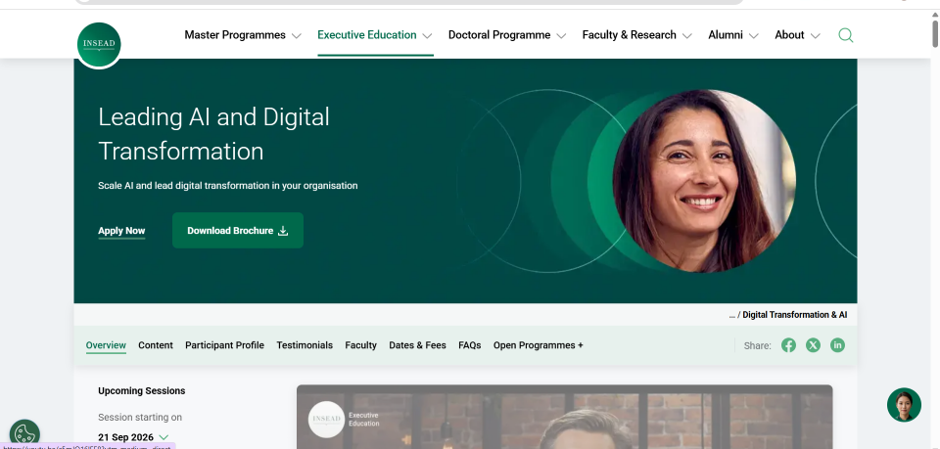Play the Executive Education video thumbnail

coord(564,417)
